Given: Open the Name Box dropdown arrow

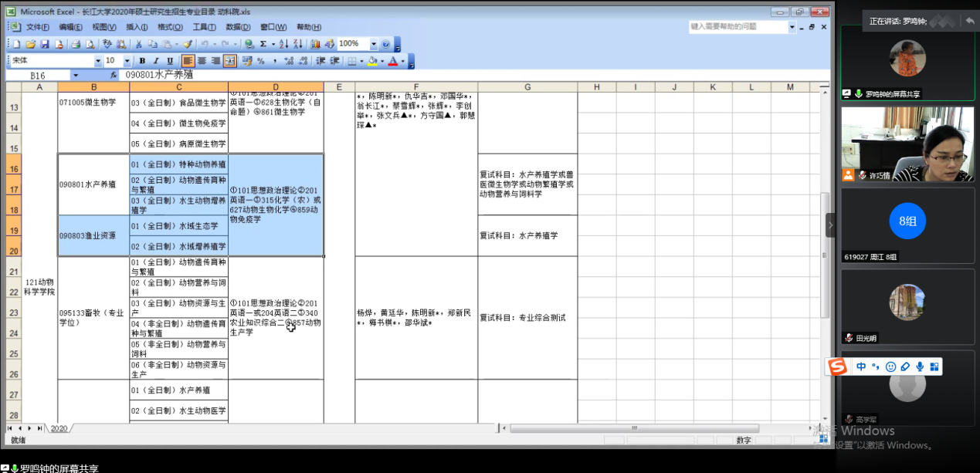Looking at the screenshot, I should point(75,76).
